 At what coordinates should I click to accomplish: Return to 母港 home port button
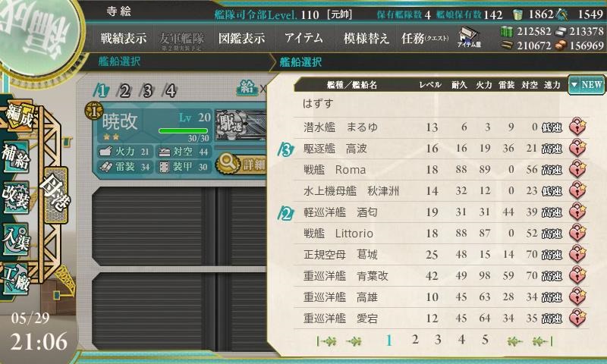[56, 196]
